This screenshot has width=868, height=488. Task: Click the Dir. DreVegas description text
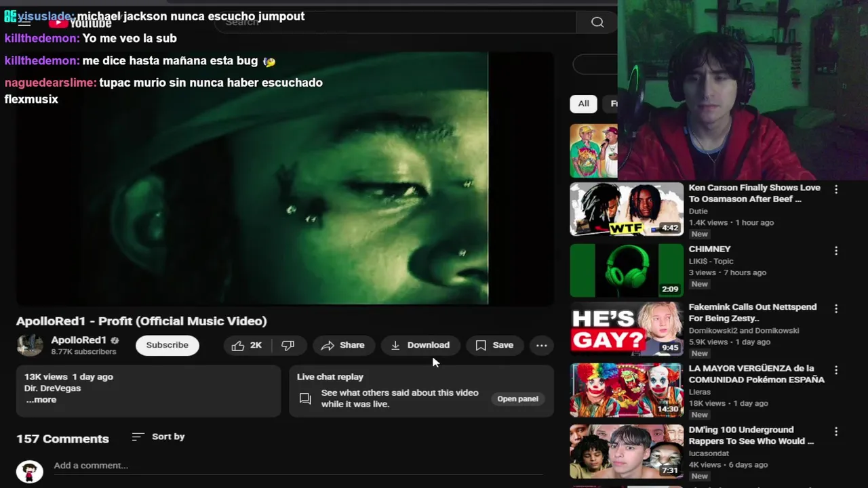(52, 388)
